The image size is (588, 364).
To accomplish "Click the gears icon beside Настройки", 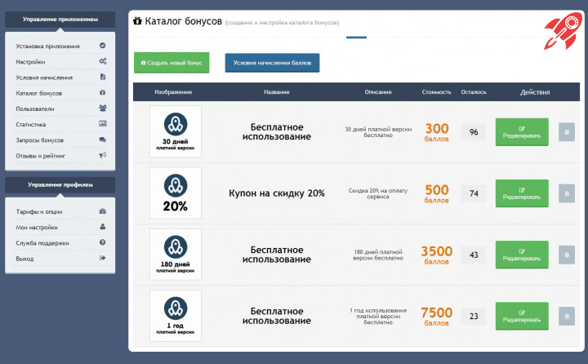I will pos(102,61).
